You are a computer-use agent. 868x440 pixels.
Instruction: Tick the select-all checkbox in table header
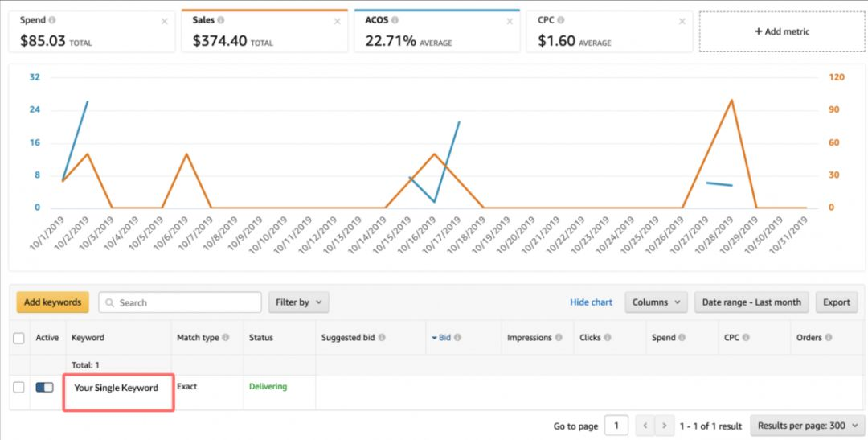tap(18, 338)
